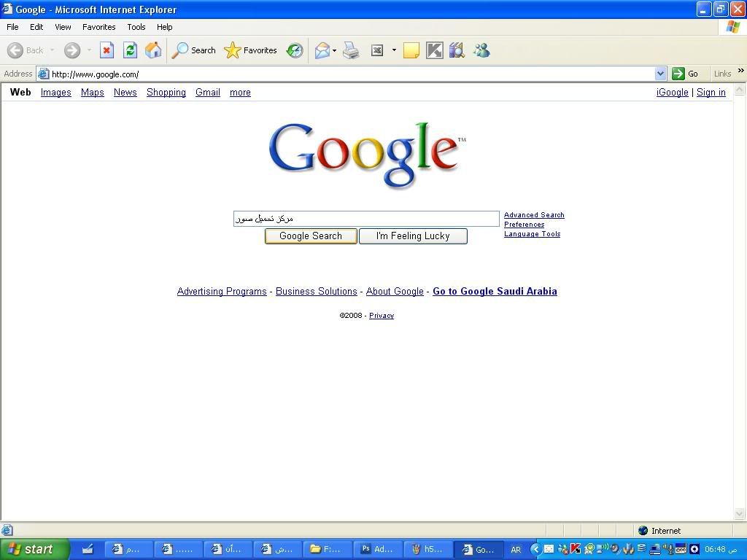The width and height of the screenshot is (747, 560).
Task: Click the Print icon in toolbar
Action: click(x=351, y=50)
